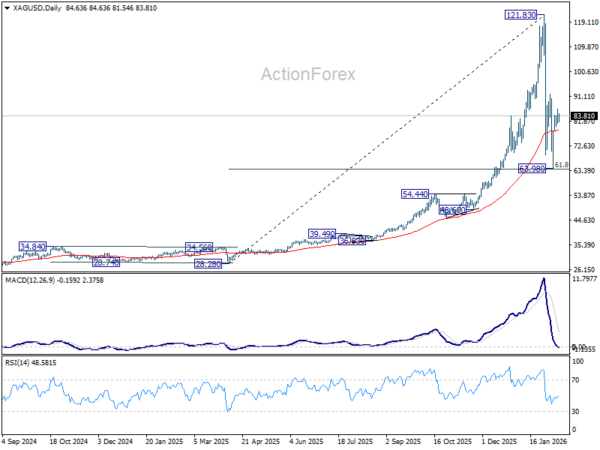Image resolution: width=600 pixels, height=450 pixels.
Task: Click the 121.830 peak price label
Action: [x=521, y=16]
